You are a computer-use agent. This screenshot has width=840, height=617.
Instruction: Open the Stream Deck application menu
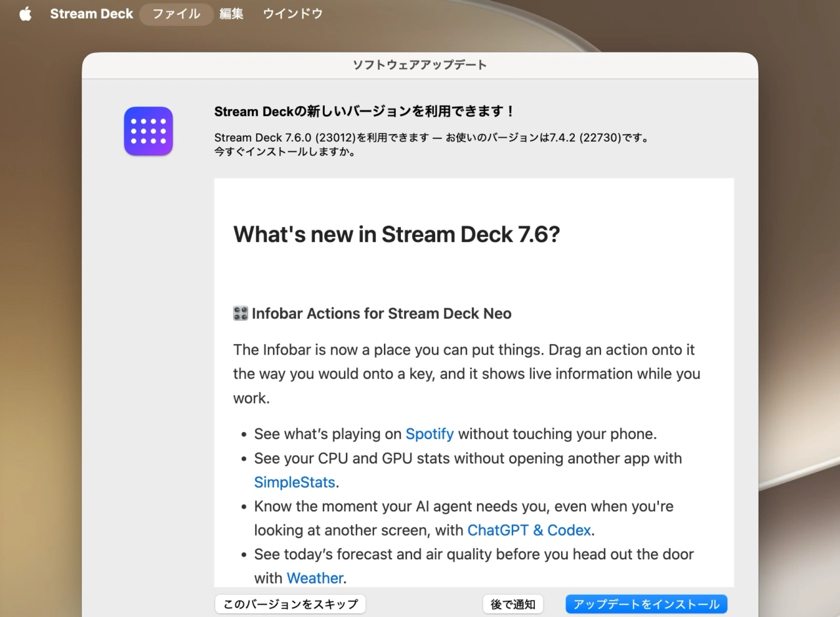[x=91, y=14]
